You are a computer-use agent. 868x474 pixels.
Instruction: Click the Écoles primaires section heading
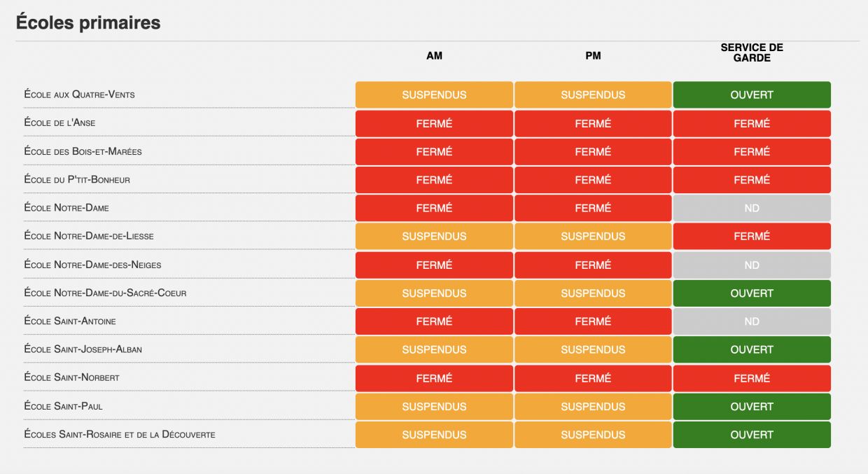[x=88, y=23]
